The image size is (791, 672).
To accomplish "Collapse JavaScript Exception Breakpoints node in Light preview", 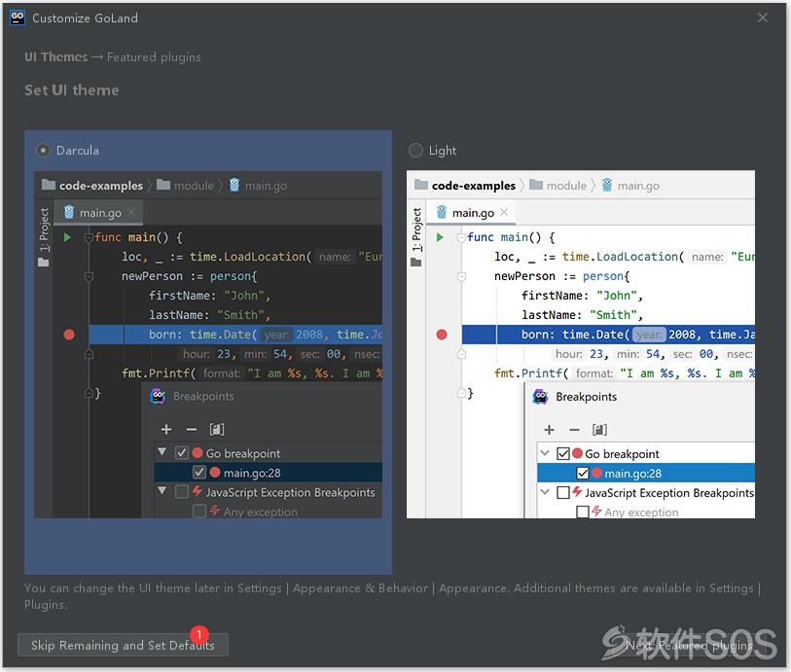I will (545, 491).
